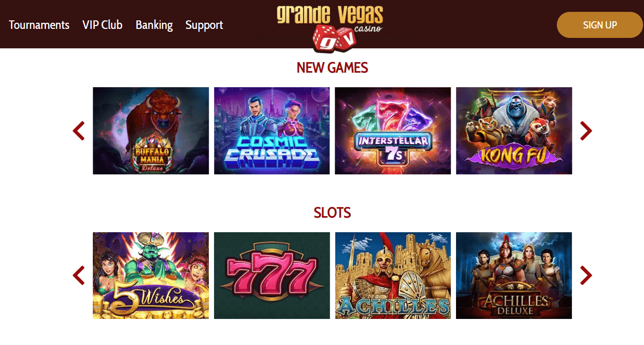Image resolution: width=644 pixels, height=345 pixels.
Task: Show next Slots with right chevron
Action: (x=586, y=275)
